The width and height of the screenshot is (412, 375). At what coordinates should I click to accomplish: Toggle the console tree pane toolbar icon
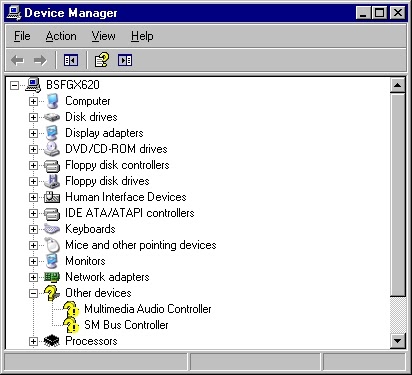(x=71, y=60)
